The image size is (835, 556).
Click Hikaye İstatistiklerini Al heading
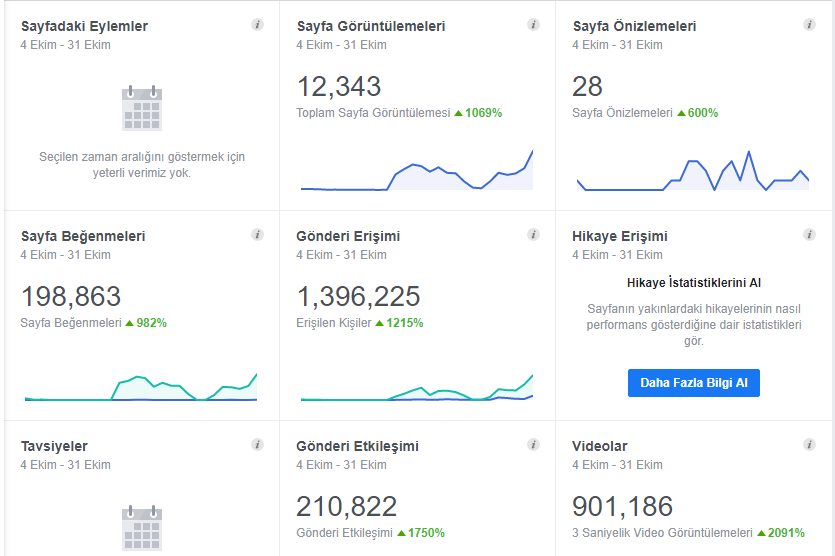694,283
